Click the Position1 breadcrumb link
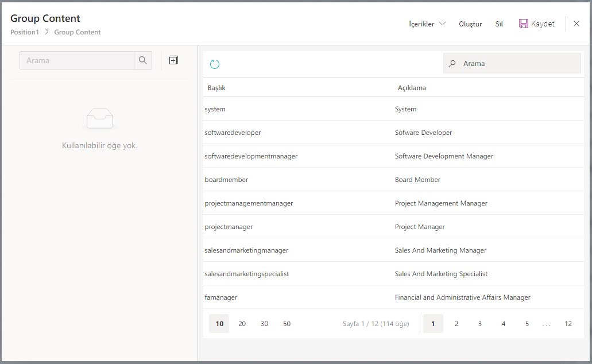This screenshot has height=364, width=592. 25,32
